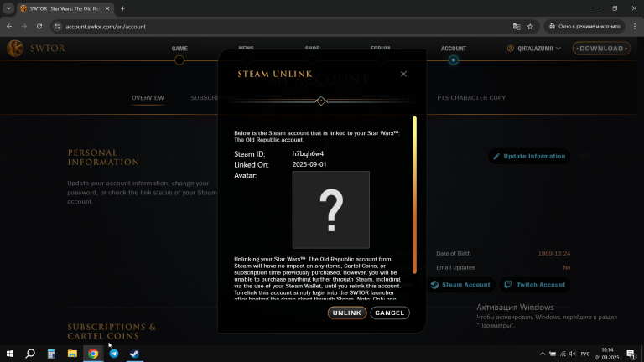Open Telegram from the taskbar
This screenshot has height=362, width=644.
click(114, 354)
